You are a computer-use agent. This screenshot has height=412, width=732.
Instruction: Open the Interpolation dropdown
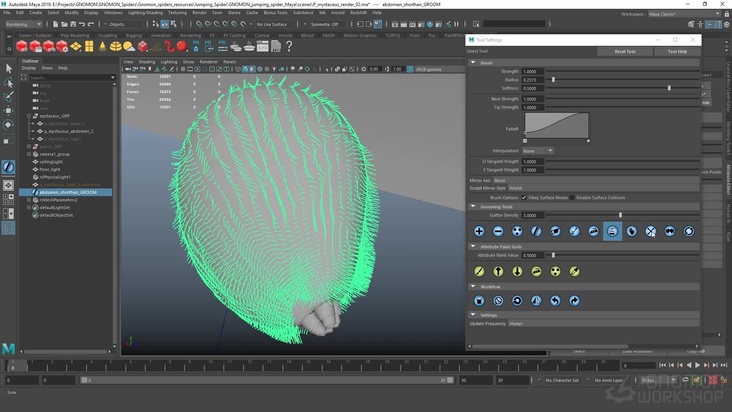537,151
